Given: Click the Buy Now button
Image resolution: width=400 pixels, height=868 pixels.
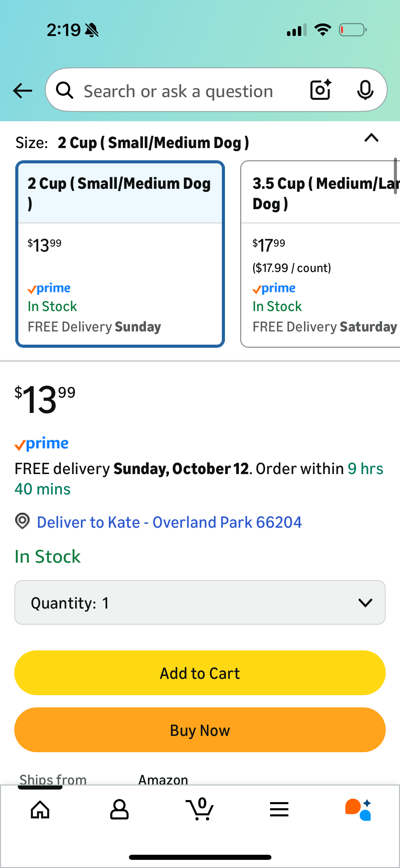Looking at the screenshot, I should point(200,730).
